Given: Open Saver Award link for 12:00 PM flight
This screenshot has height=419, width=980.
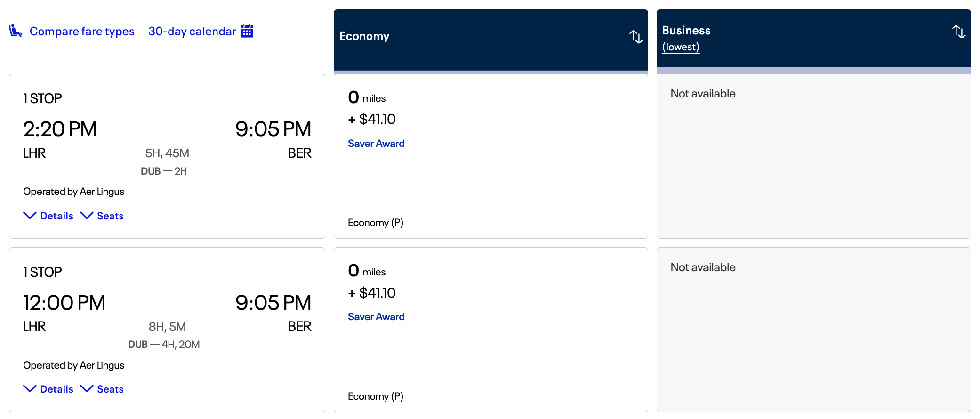Looking at the screenshot, I should (376, 317).
